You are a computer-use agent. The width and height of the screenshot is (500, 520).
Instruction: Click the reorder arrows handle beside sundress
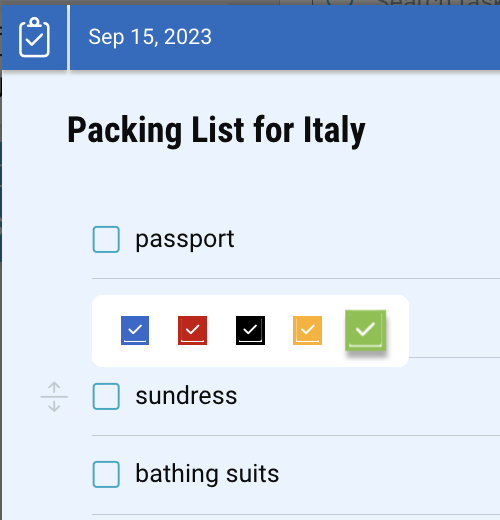pos(54,397)
